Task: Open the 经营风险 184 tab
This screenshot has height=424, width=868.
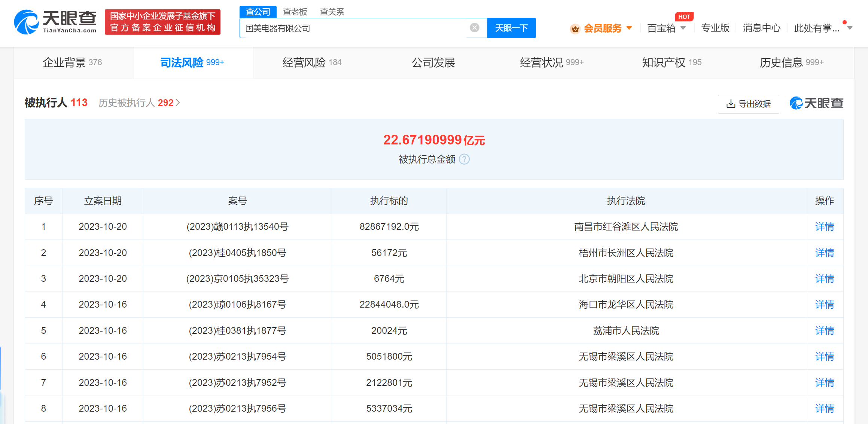Action: [x=312, y=62]
